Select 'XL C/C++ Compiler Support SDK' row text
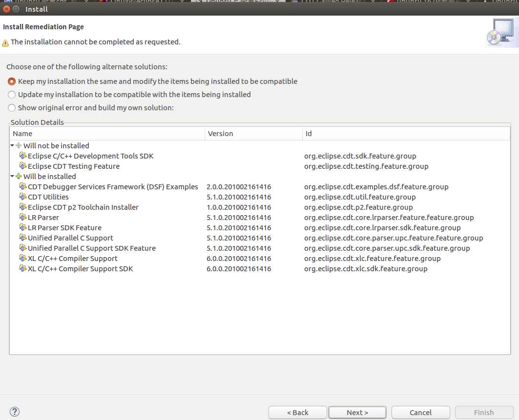 (x=81, y=268)
